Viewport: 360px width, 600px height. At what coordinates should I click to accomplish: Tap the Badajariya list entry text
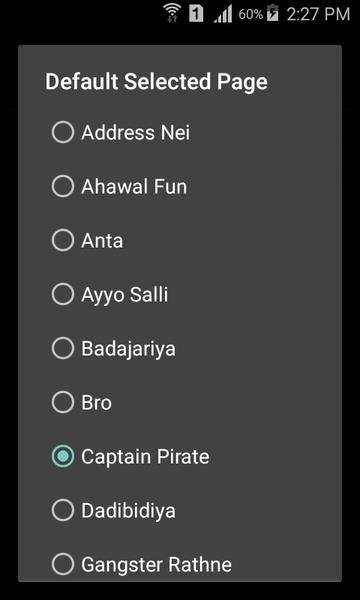[129, 349]
